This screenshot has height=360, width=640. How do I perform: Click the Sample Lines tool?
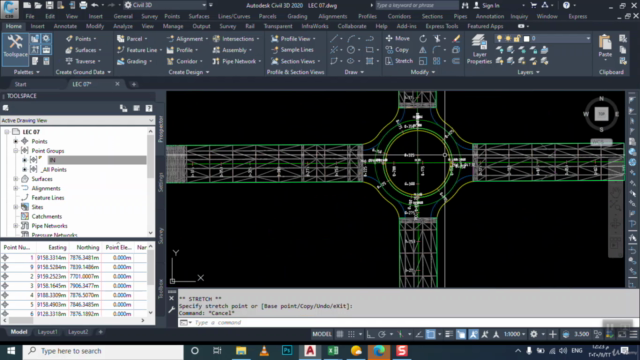(x=292, y=50)
